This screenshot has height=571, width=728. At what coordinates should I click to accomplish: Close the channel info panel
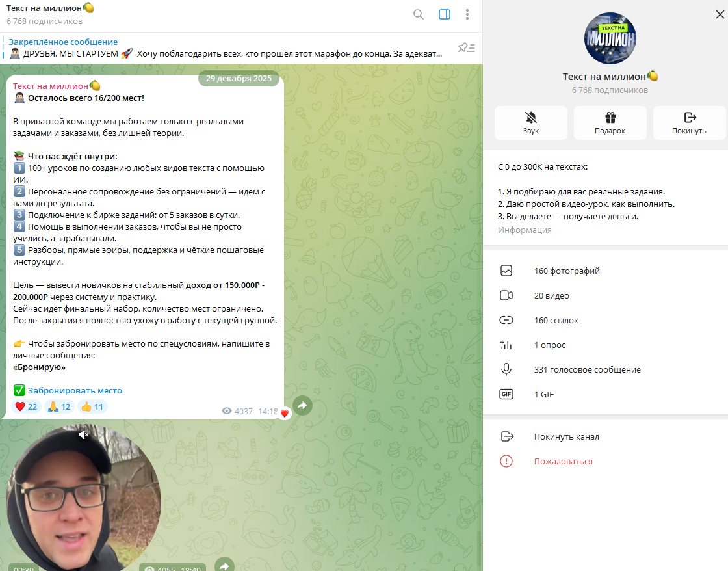719,14
